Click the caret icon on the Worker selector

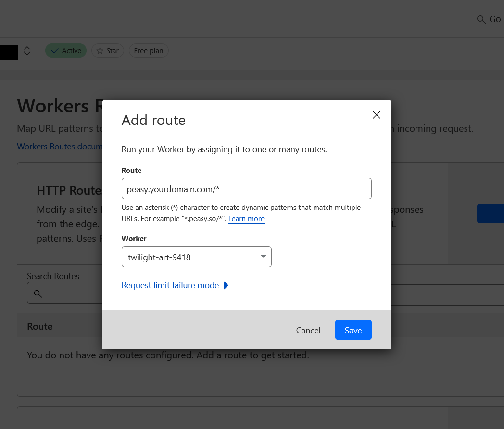coord(264,257)
